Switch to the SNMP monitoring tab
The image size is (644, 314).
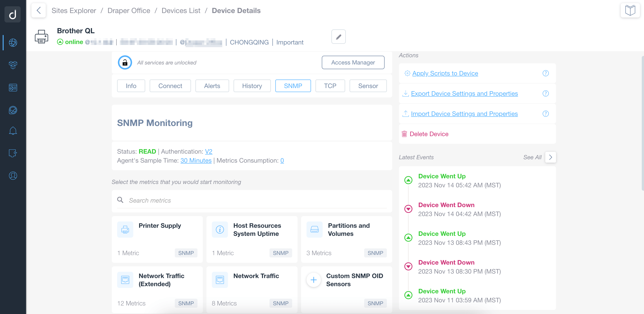click(x=293, y=86)
